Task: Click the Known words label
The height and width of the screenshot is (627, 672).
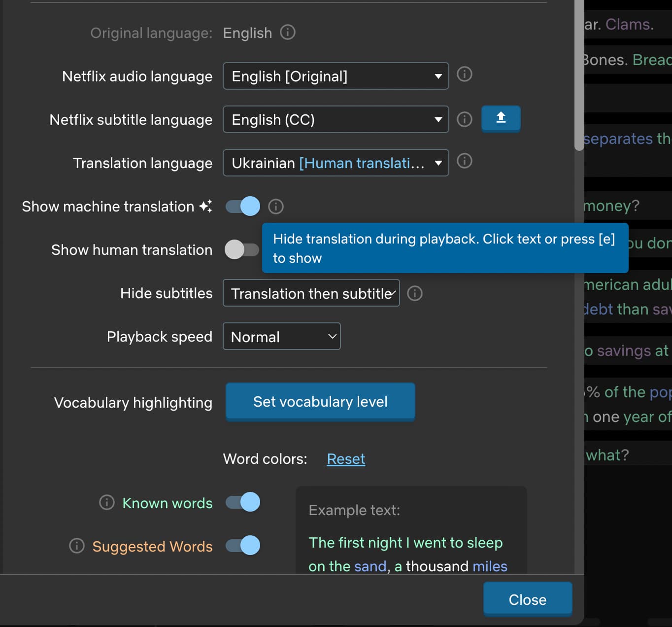Action: [x=168, y=503]
